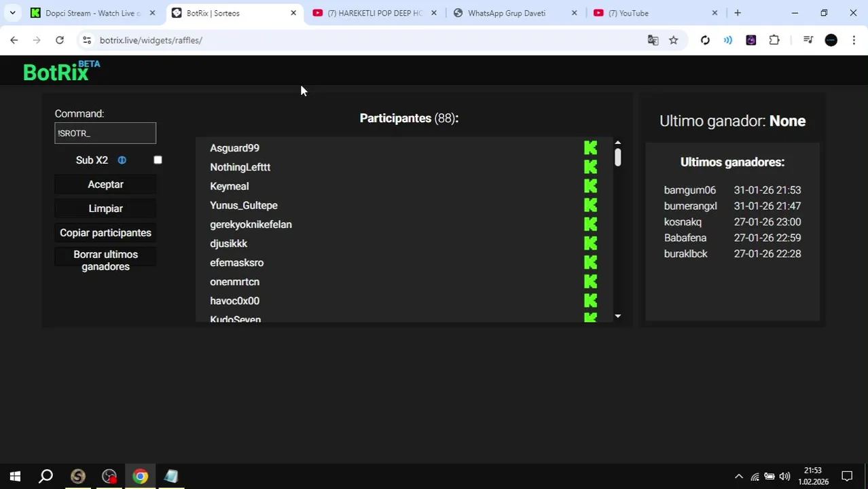Click past winner bamgum06

click(x=689, y=190)
